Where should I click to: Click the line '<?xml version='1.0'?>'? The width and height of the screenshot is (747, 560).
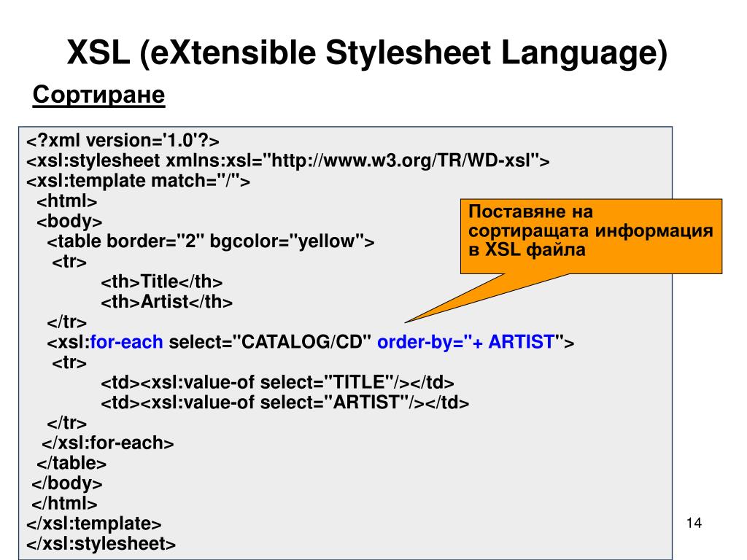click(x=123, y=141)
